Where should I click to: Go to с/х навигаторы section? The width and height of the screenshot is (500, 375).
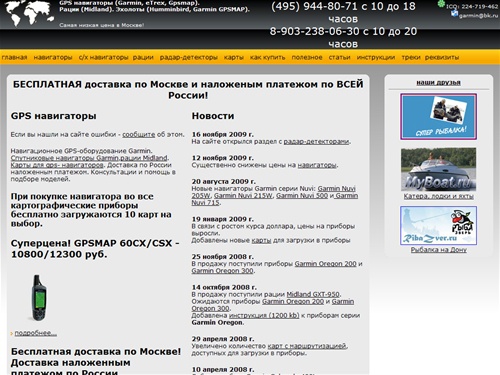pos(103,57)
